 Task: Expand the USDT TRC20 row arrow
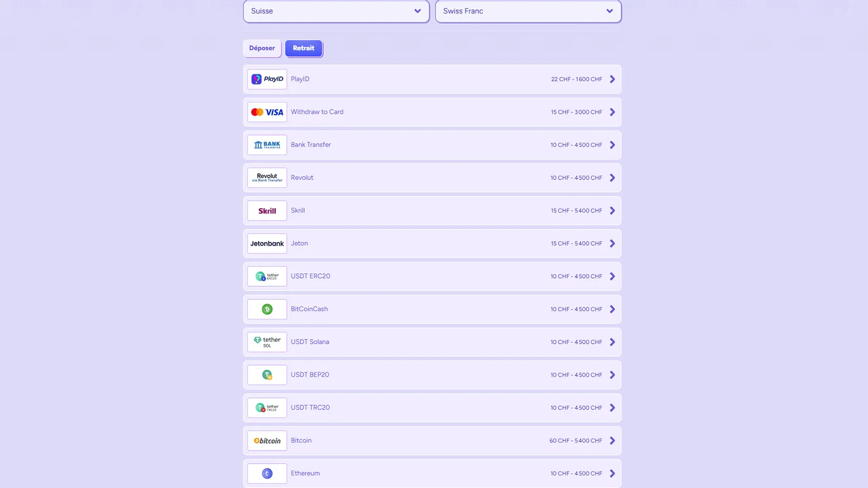point(612,408)
